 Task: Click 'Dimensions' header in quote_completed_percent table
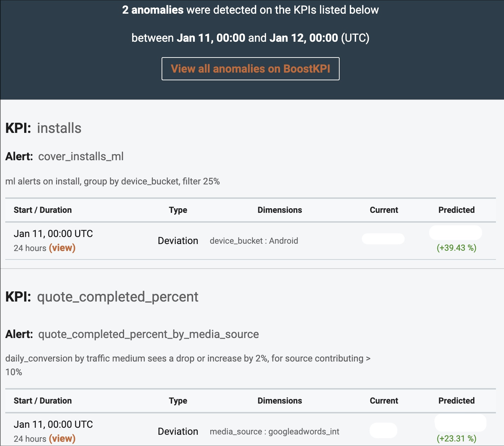click(280, 401)
